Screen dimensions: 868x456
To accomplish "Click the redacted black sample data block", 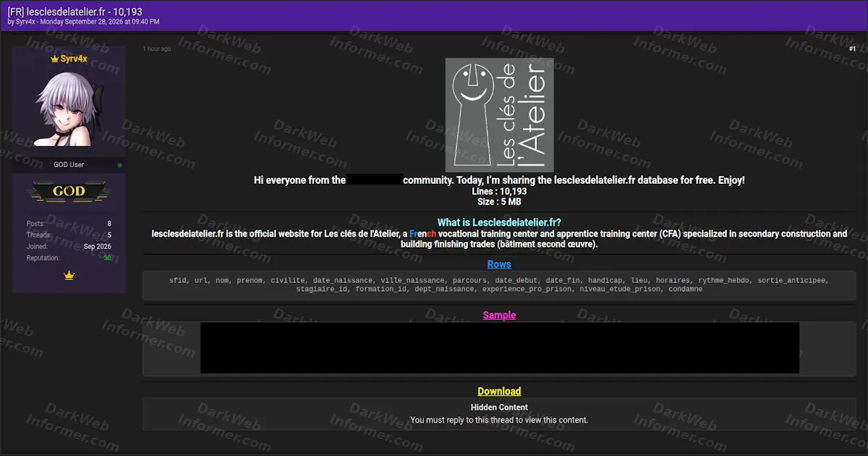I will (500, 348).
